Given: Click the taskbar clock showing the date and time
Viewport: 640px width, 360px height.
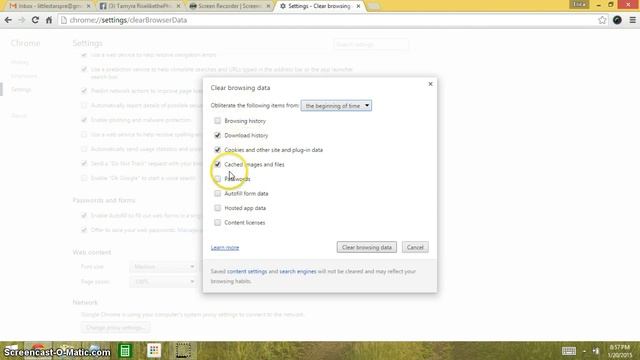Looking at the screenshot, I should coord(620,351).
